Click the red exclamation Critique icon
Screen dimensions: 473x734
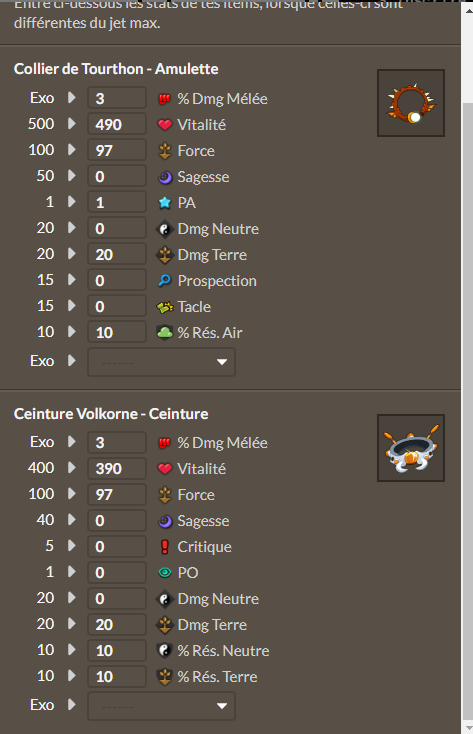point(164,547)
